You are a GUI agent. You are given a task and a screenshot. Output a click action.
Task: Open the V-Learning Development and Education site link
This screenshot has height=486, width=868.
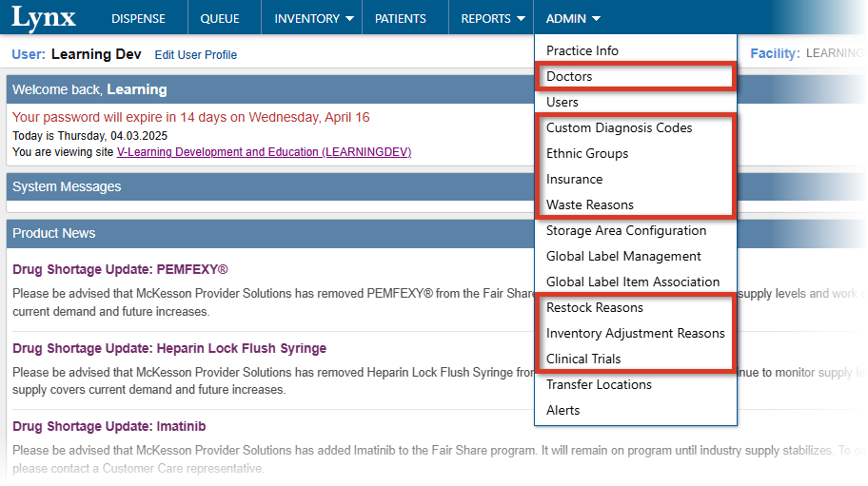coord(264,152)
